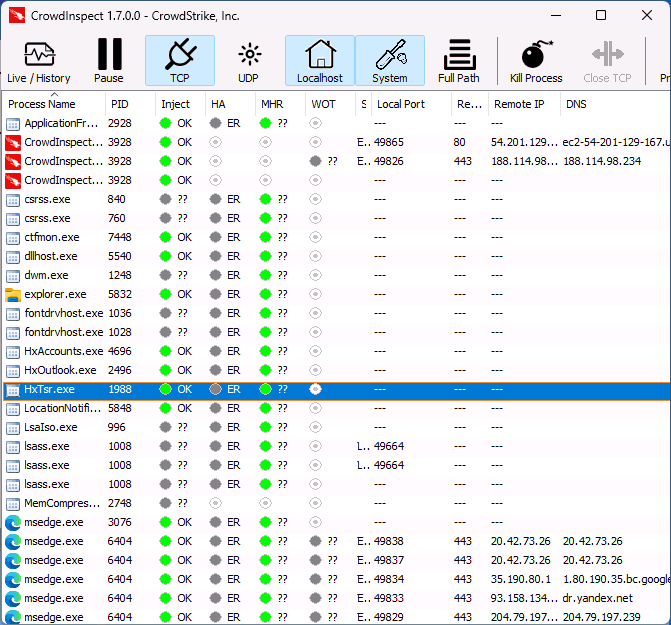This screenshot has height=625, width=671.
Task: Select the ApplicationFr... process row
Action: pyautogui.click(x=337, y=123)
